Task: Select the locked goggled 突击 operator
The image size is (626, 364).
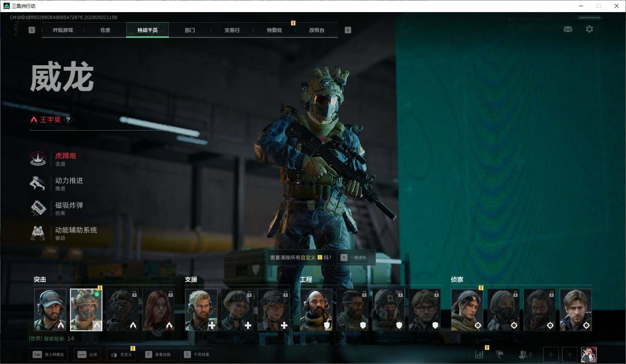Action: 122,310
